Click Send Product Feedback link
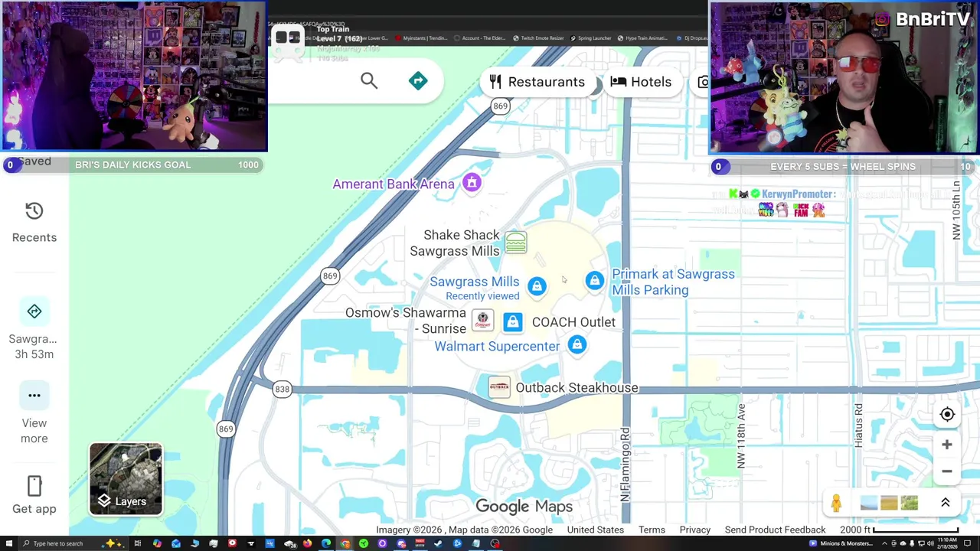 (775, 530)
